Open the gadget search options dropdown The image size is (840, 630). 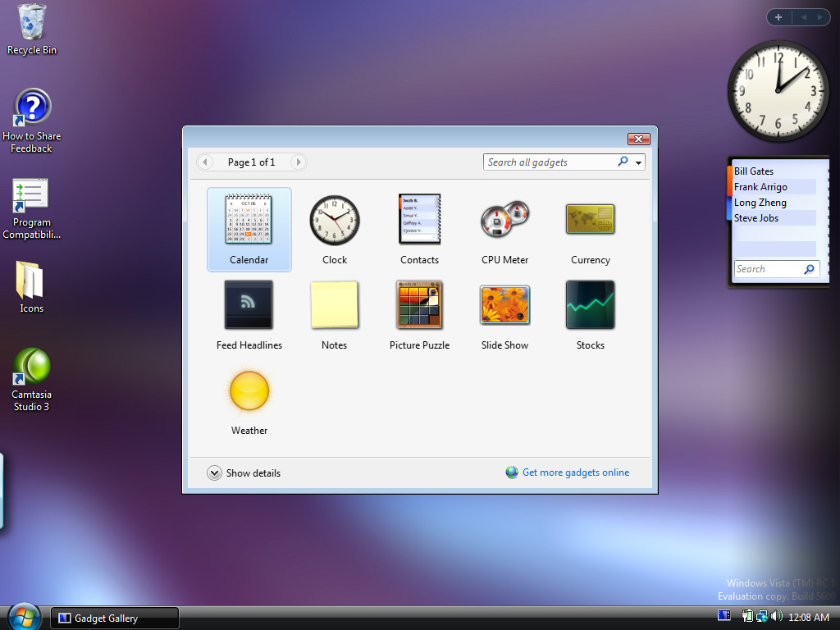pos(638,162)
